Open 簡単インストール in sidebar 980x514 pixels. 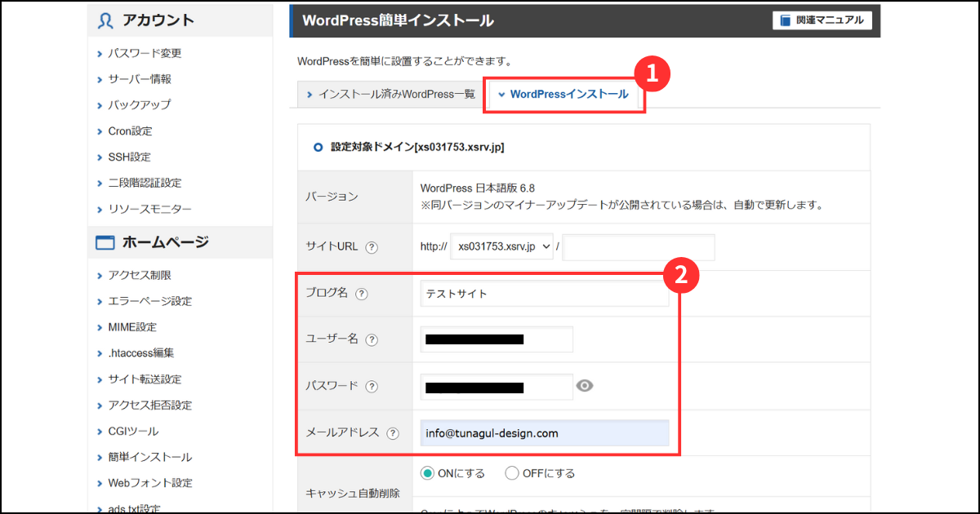click(x=149, y=457)
